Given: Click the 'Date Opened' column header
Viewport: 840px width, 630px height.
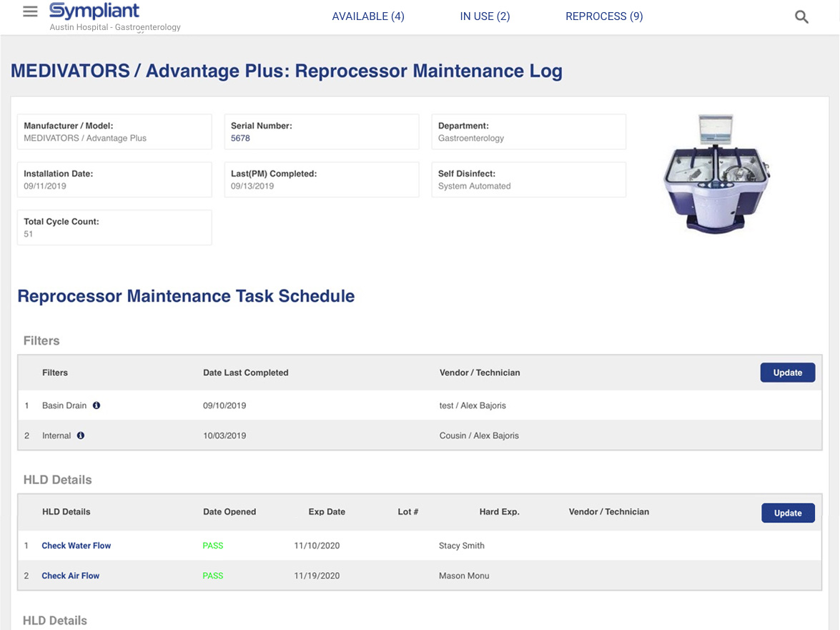Looking at the screenshot, I should point(229,511).
